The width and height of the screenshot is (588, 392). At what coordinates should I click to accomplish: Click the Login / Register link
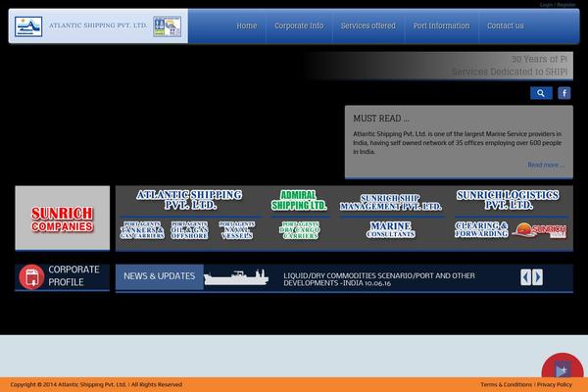tap(558, 5)
